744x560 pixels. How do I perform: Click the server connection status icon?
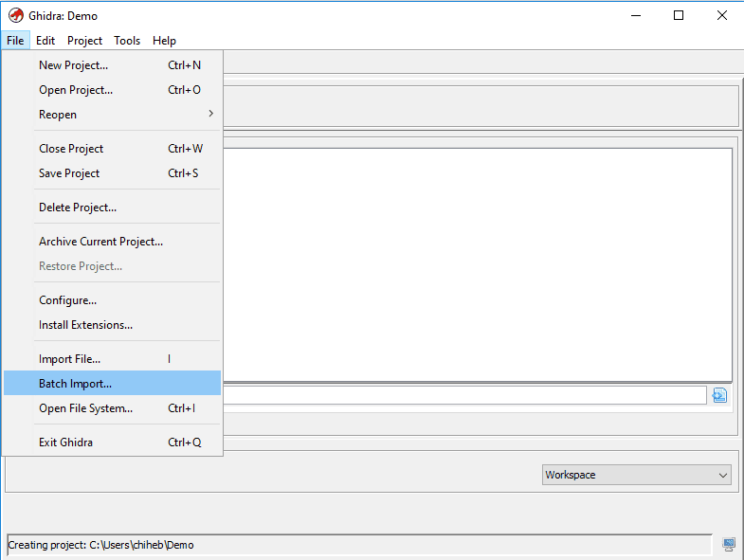tap(729, 544)
